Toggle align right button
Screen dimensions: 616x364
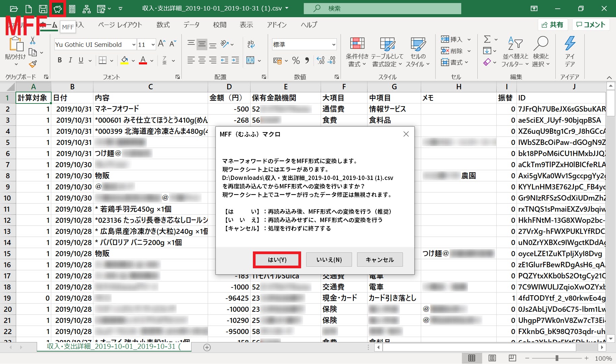coord(213,60)
